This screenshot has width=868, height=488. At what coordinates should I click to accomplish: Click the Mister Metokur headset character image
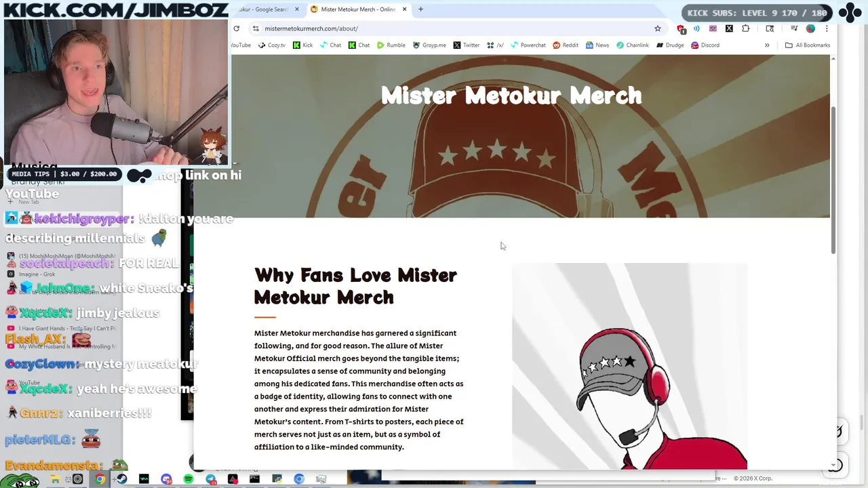(629, 366)
